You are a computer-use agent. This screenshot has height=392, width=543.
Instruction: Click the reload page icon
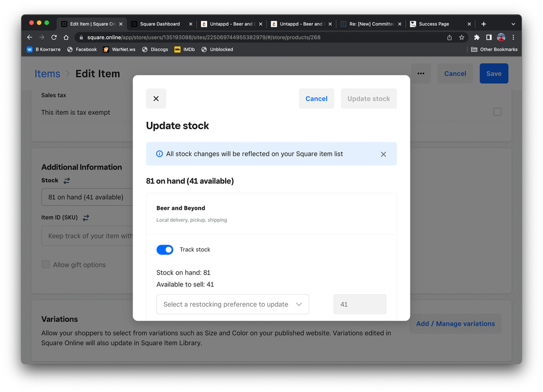pyautogui.click(x=53, y=37)
